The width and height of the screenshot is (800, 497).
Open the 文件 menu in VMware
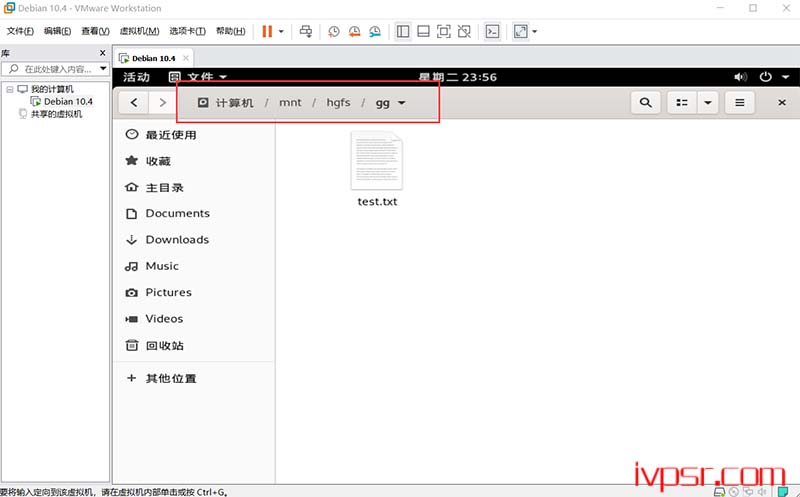20,31
